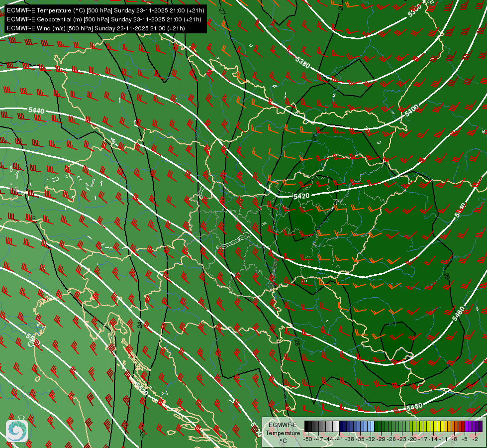Click the -50 legend value
The image size is (487, 448).
[307, 439]
